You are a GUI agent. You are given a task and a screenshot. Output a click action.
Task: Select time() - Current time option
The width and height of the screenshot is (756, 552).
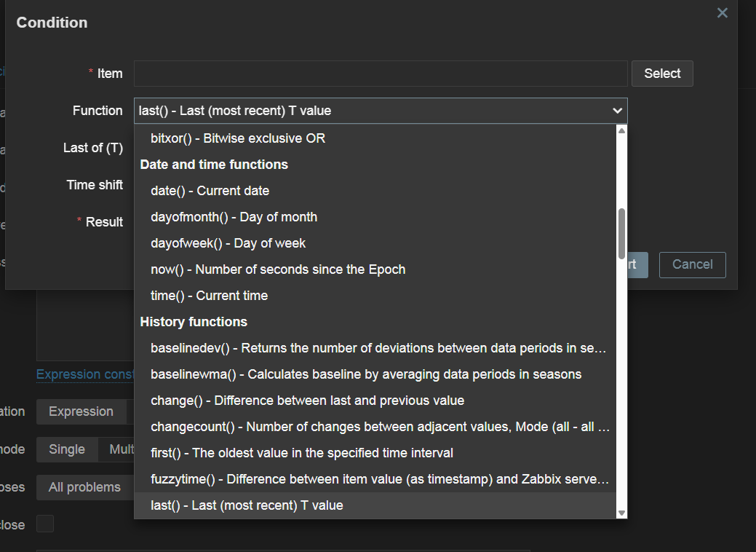click(x=375, y=296)
